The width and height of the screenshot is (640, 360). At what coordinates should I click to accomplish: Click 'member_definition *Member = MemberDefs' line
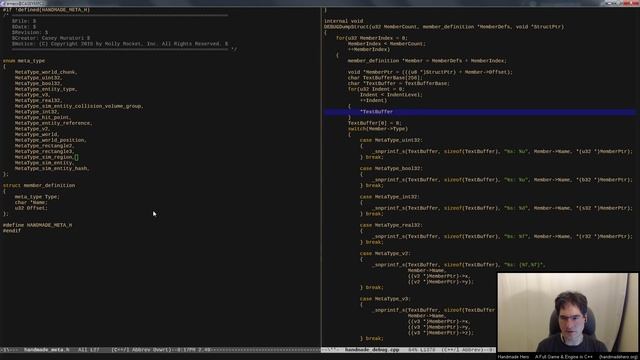[427, 61]
